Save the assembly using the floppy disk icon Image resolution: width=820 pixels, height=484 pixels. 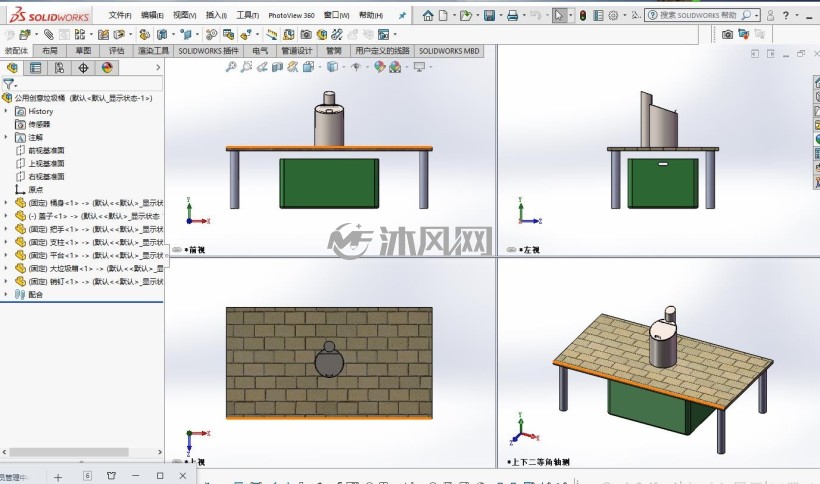pos(489,16)
